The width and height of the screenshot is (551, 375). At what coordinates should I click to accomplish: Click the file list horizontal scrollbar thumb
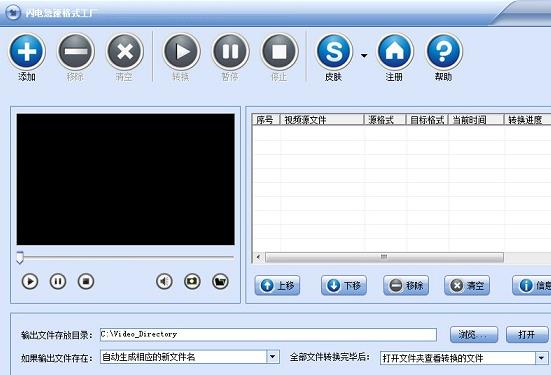pyautogui.click(x=384, y=257)
